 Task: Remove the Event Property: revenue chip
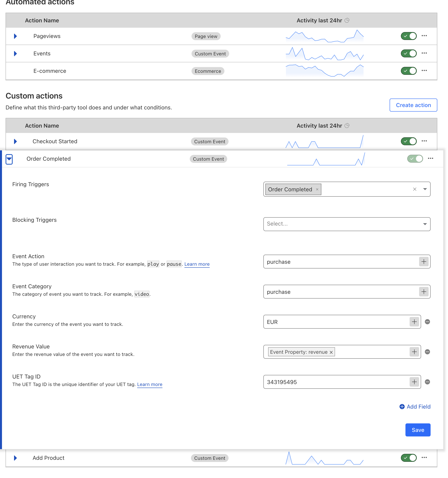pos(331,352)
